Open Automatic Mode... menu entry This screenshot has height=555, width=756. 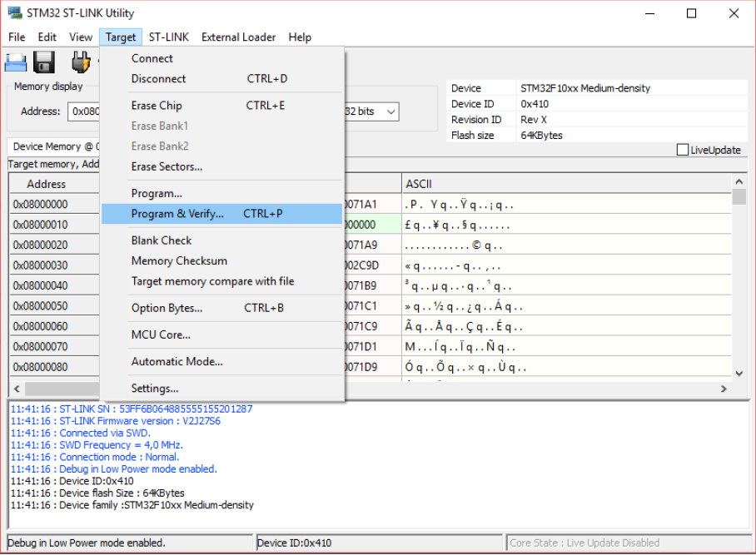pos(221,362)
